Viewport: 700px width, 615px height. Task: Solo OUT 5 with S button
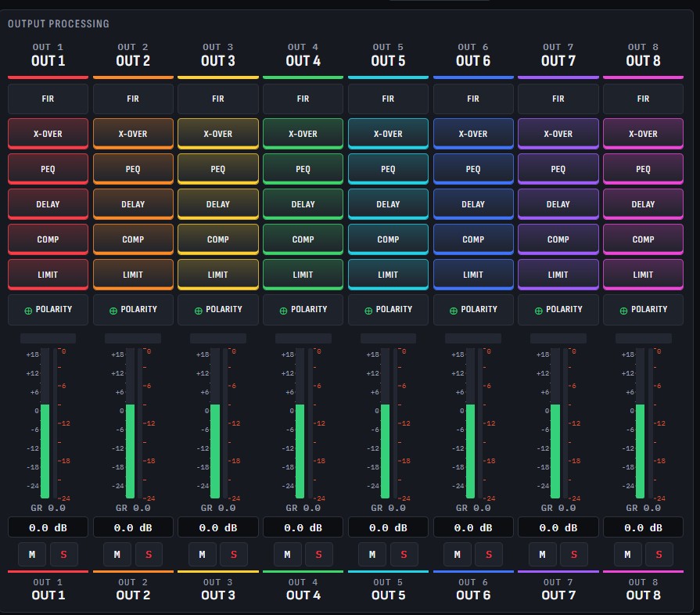[x=404, y=554]
